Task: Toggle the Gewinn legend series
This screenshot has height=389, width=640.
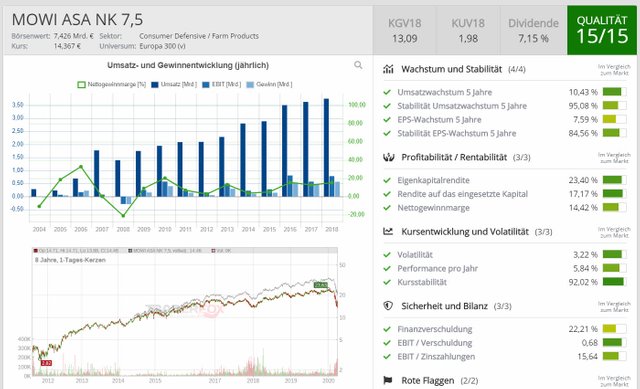Action: point(269,84)
